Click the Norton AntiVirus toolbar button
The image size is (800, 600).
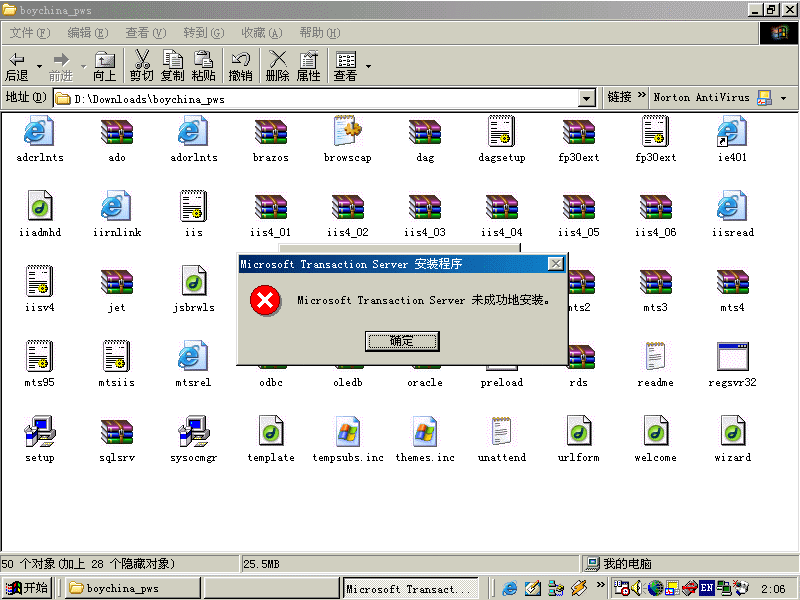[x=712, y=97]
